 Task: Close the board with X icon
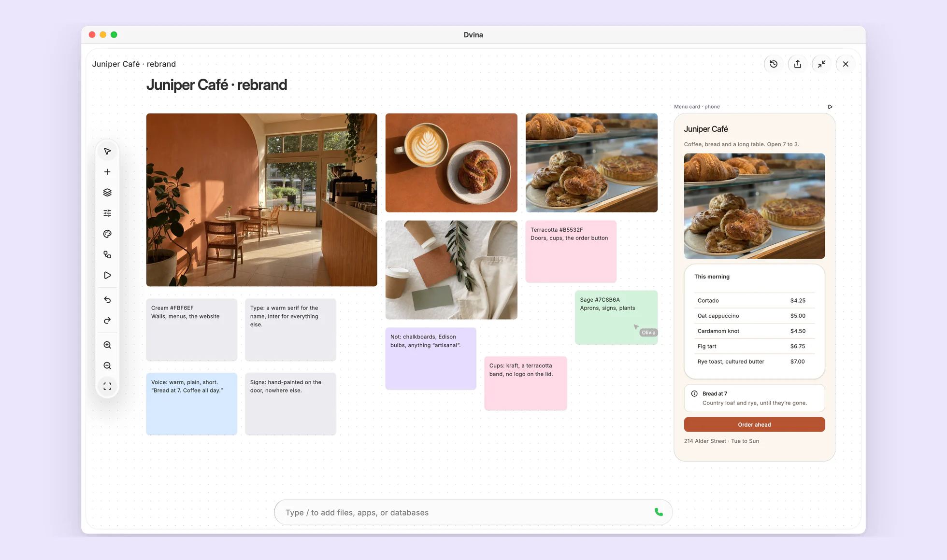coord(846,64)
